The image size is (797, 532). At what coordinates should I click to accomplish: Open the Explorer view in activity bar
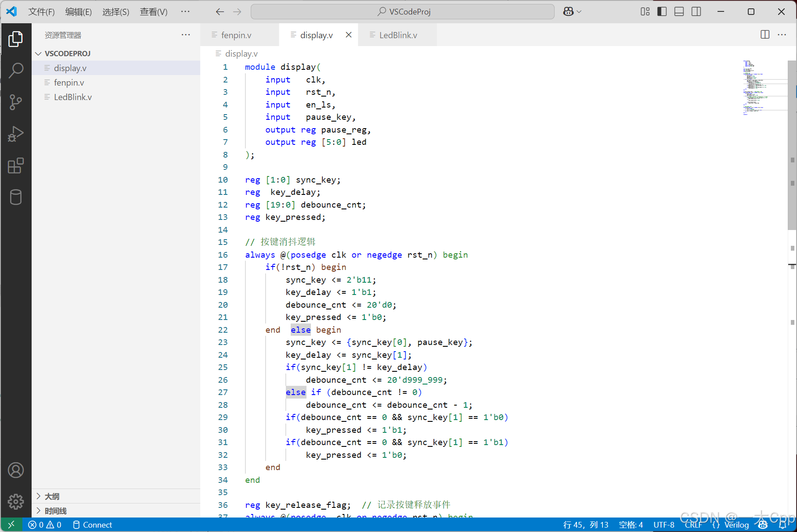tap(16, 39)
